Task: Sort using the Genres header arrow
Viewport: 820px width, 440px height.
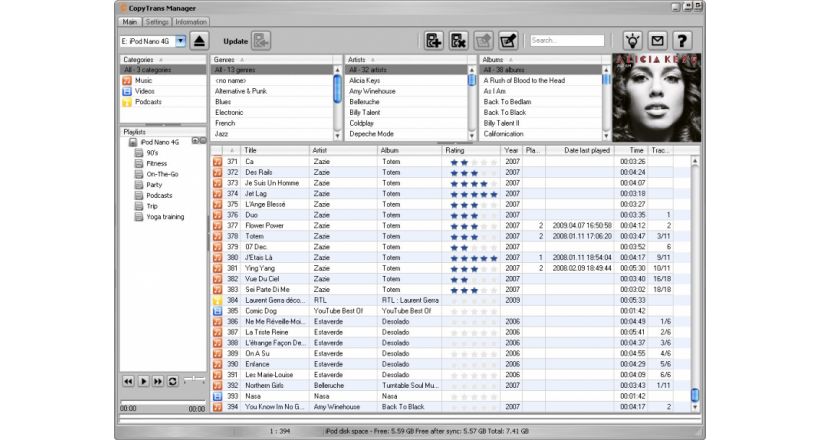Action: [242, 60]
